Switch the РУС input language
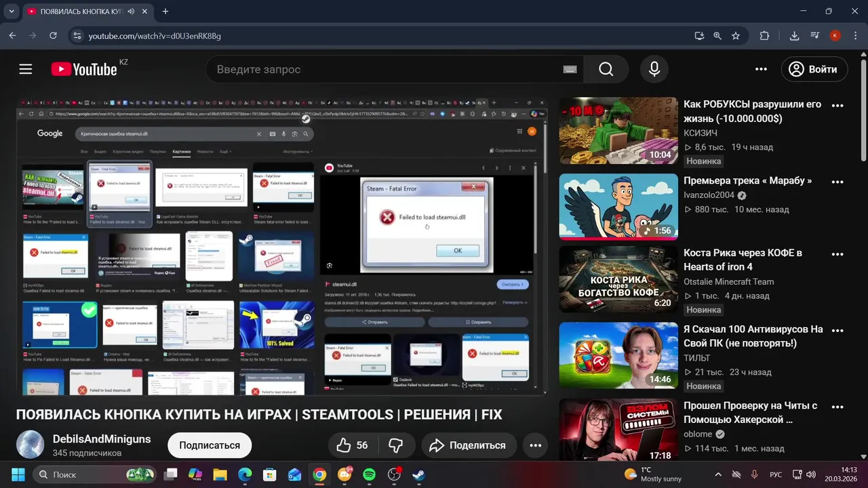The width and height of the screenshot is (868, 488). pyautogui.click(x=776, y=474)
